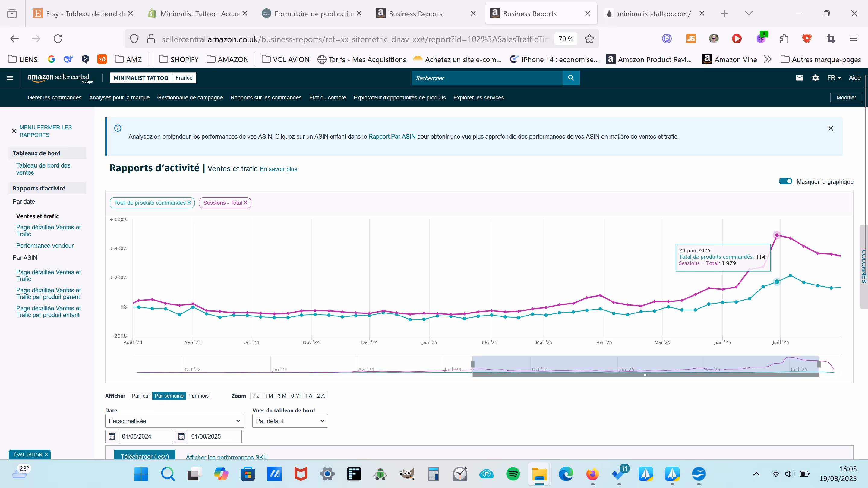Open start date calendar picker icon
The height and width of the screenshot is (488, 868).
click(112, 436)
